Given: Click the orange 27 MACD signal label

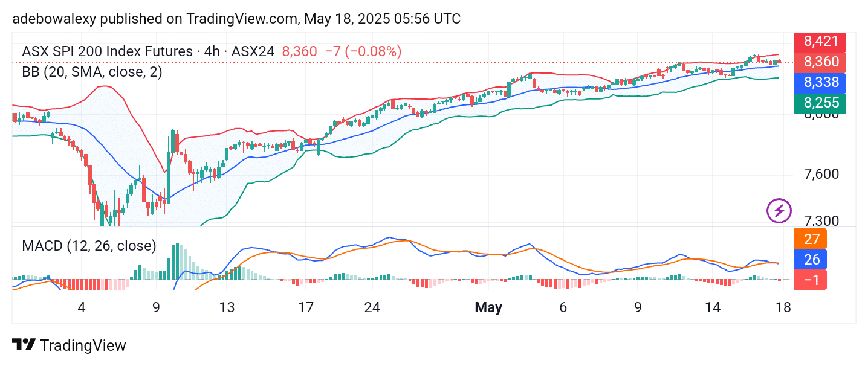Looking at the screenshot, I should pos(812,239).
